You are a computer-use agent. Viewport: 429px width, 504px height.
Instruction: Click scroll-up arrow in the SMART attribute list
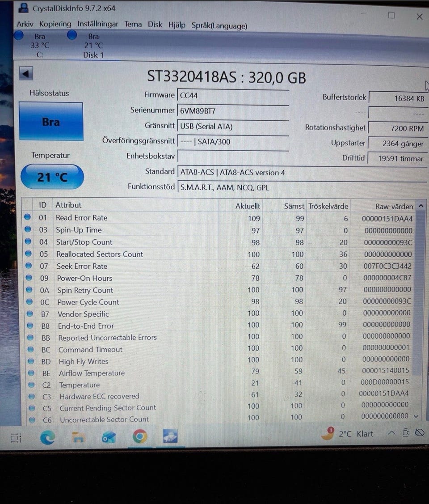[421, 206]
